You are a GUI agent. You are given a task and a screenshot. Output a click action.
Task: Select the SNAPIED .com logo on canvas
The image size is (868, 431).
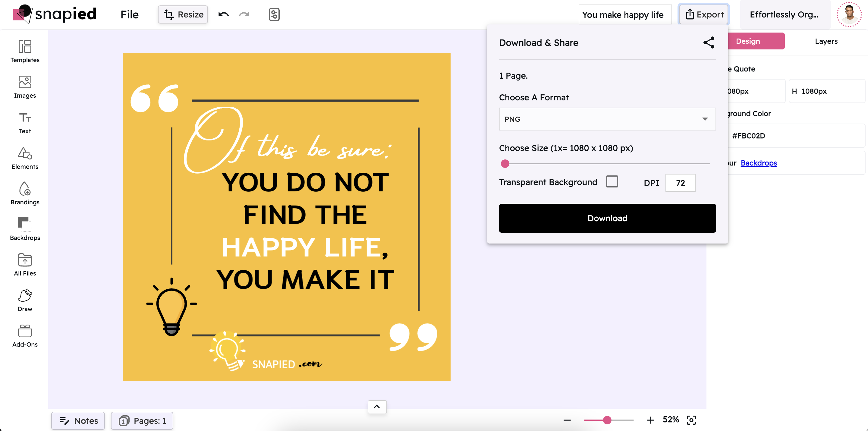pyautogui.click(x=265, y=351)
